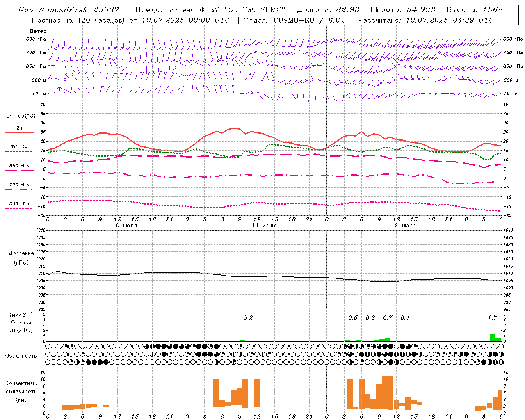
Task: Click the Ветер panel label
Action: pos(38,31)
